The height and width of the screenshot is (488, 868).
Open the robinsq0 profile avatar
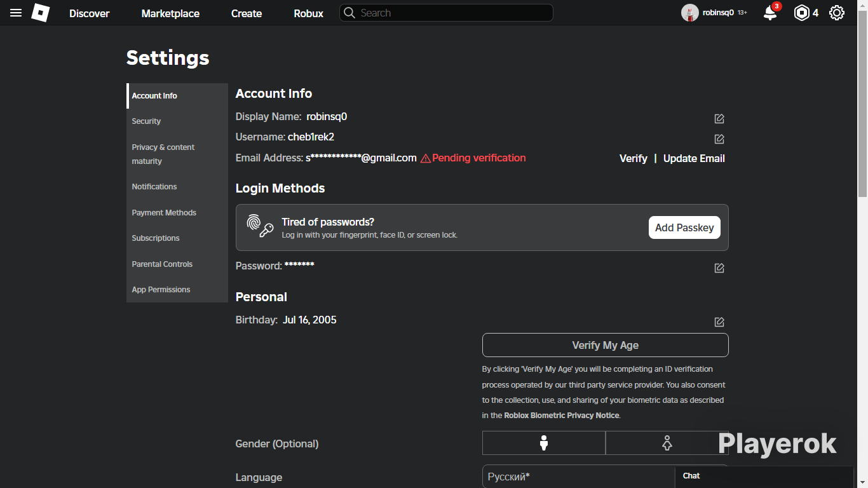[x=689, y=13]
